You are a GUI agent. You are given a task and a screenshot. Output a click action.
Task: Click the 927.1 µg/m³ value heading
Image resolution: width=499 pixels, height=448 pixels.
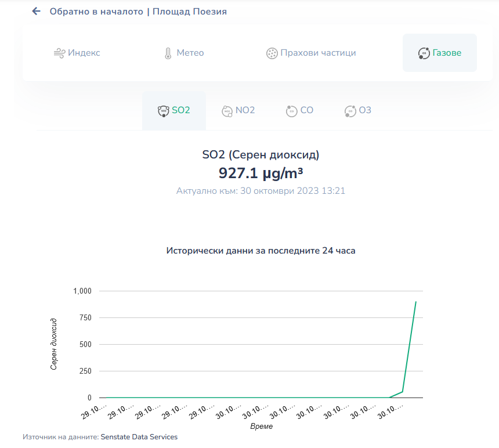click(261, 173)
